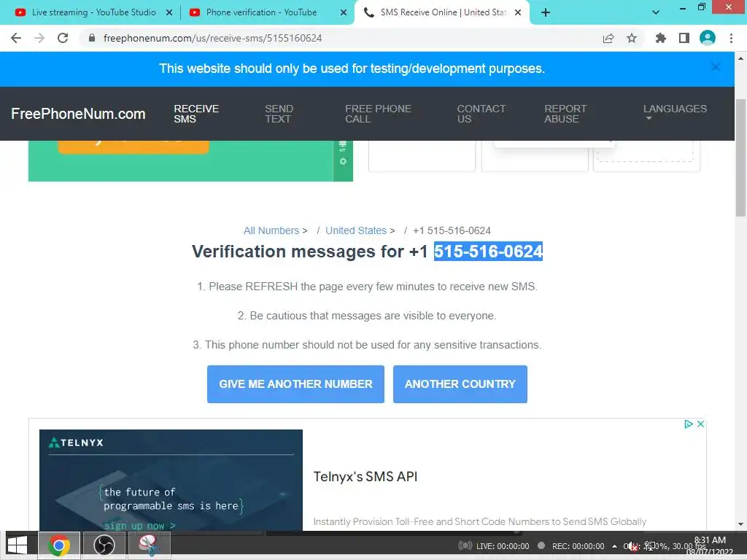Click Chrome icon in the taskbar

[59, 545]
